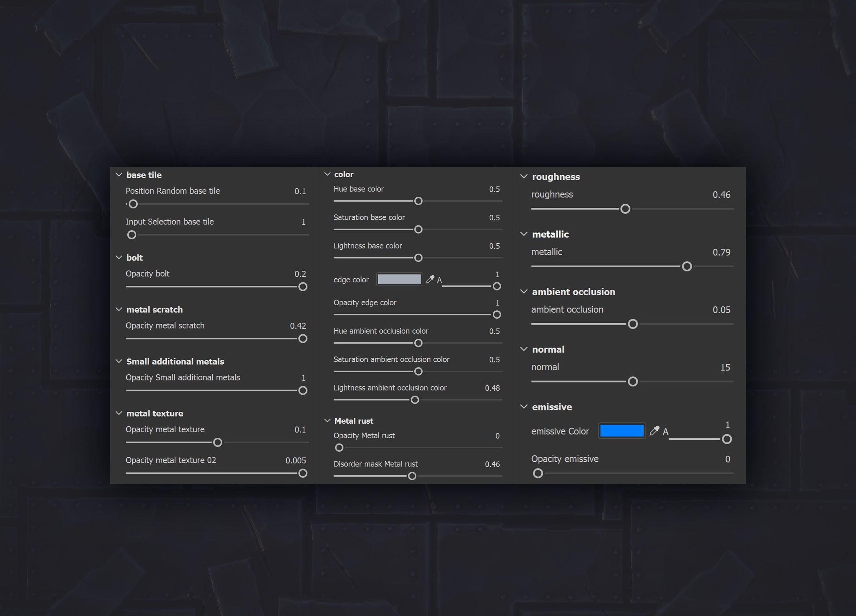Click the Opacity Metal rust slider handle
The width and height of the screenshot is (856, 616).
point(339,448)
